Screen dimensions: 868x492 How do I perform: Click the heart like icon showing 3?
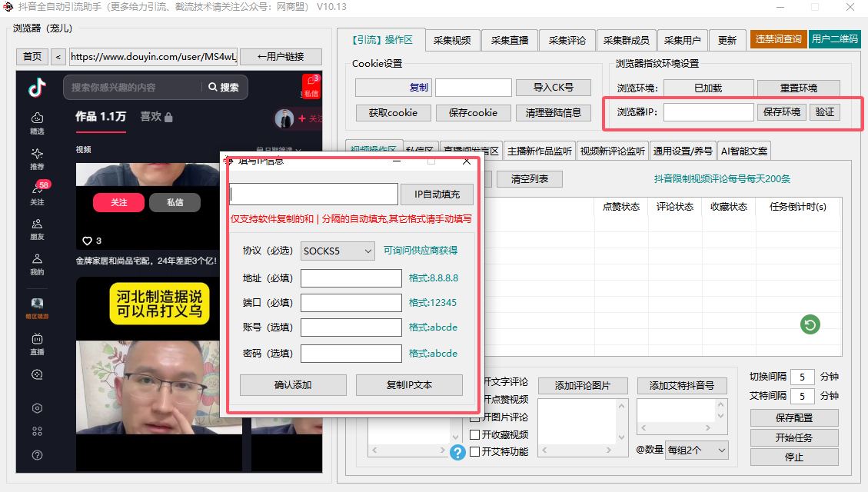[87, 241]
